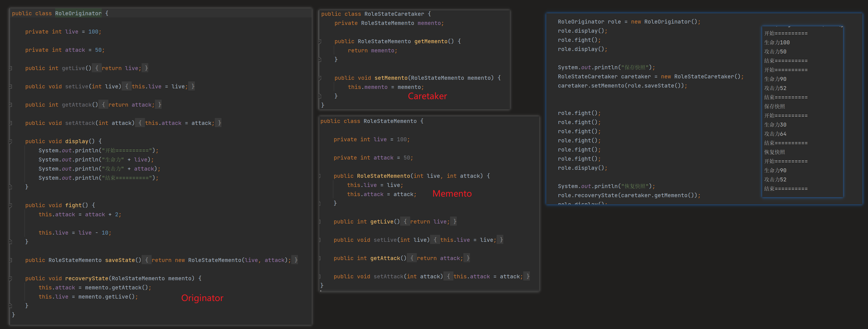The height and width of the screenshot is (329, 868).
Task: Expand fold marker beside RoleStateMemento getAttack()
Action: tap(320, 258)
